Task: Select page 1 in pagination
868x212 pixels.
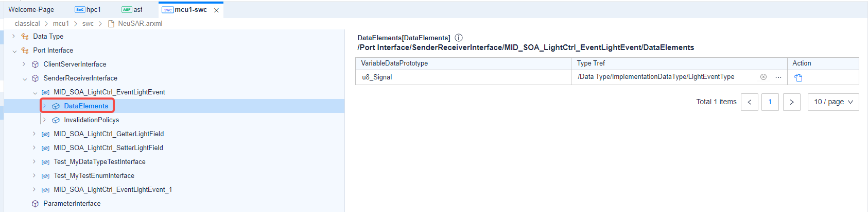Action: click(x=770, y=102)
